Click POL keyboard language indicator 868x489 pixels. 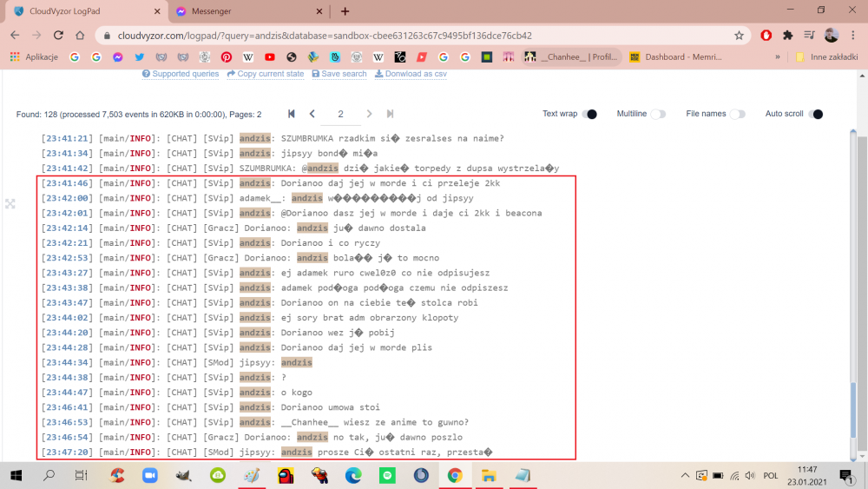click(770, 475)
